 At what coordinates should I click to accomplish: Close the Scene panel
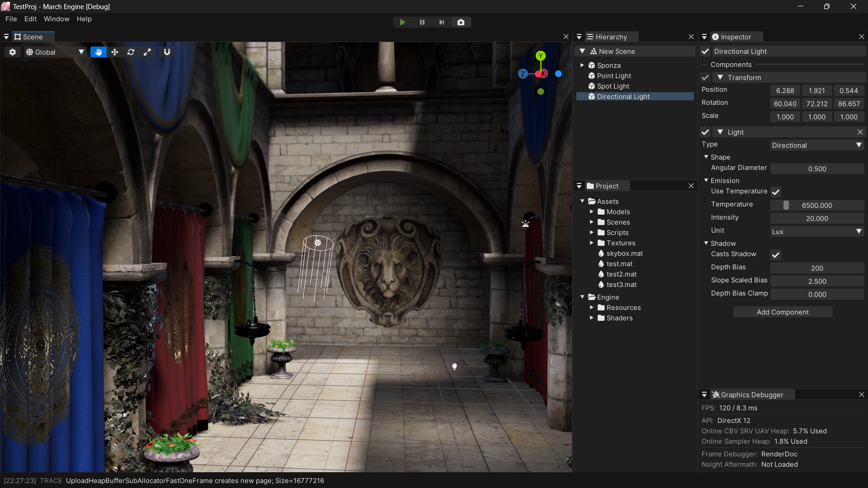566,37
